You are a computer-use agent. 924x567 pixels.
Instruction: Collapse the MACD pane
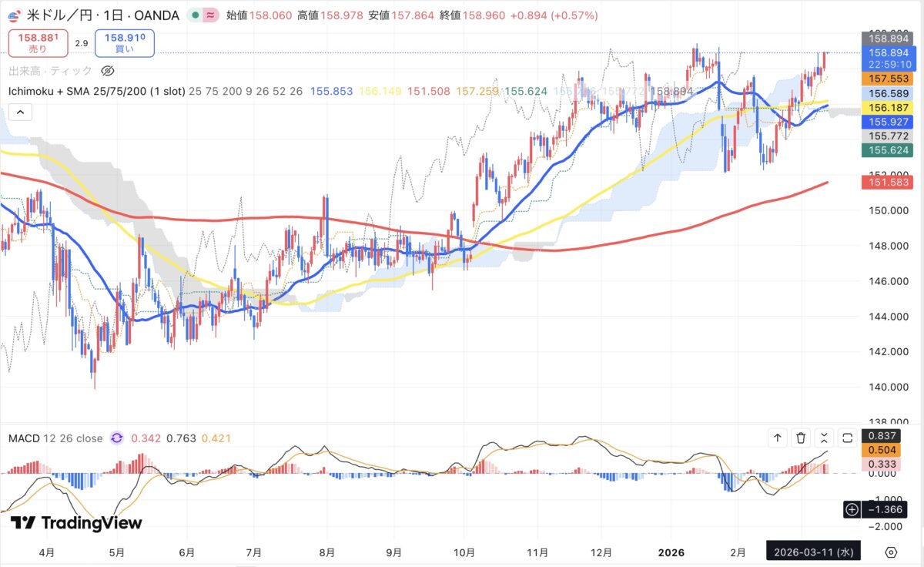point(825,438)
